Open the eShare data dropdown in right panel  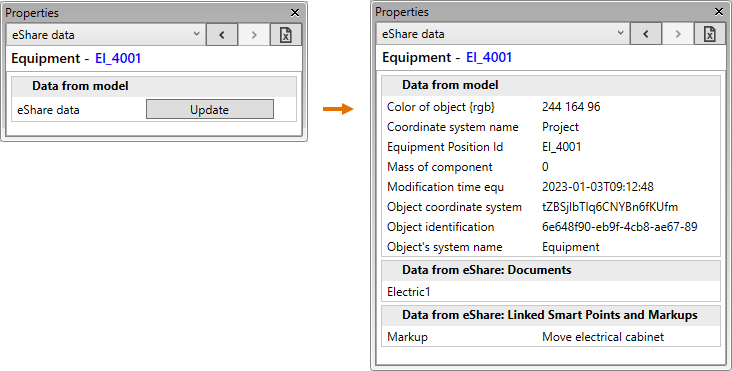(x=503, y=34)
